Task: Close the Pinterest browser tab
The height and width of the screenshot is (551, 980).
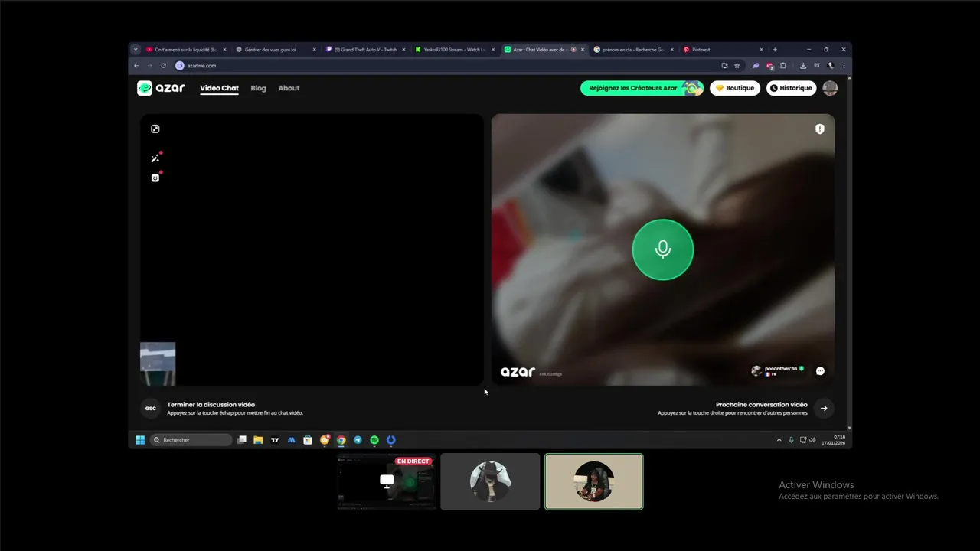Action: 763,50
